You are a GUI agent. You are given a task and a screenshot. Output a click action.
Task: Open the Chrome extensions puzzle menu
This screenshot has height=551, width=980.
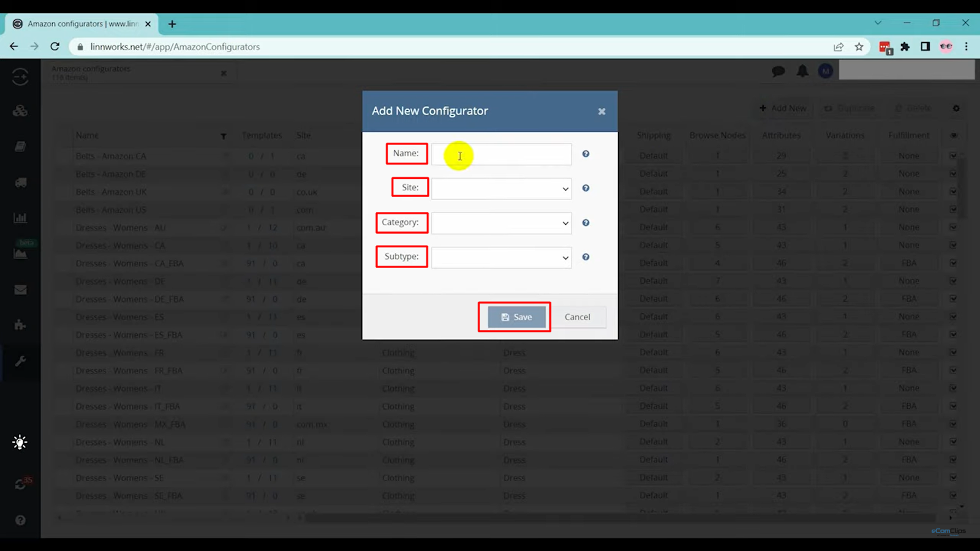(905, 47)
